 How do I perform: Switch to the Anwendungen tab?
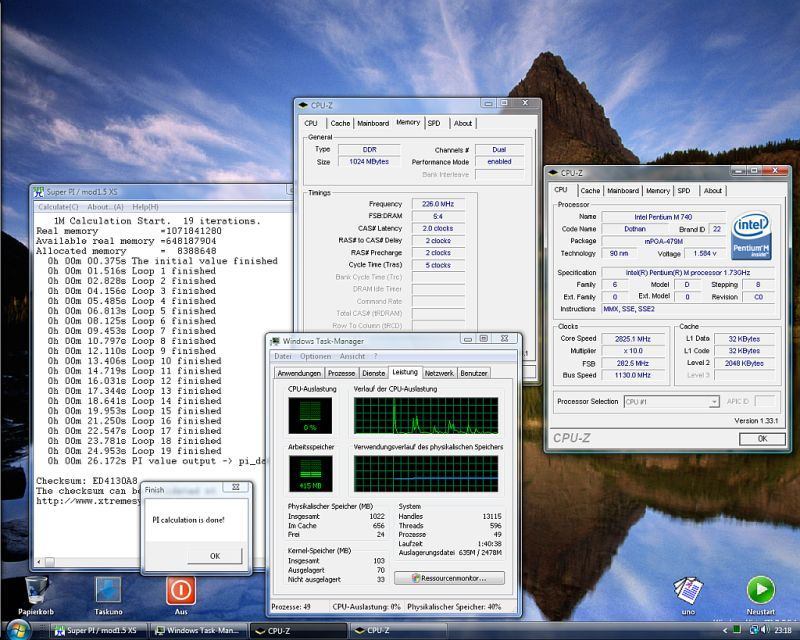pos(299,373)
